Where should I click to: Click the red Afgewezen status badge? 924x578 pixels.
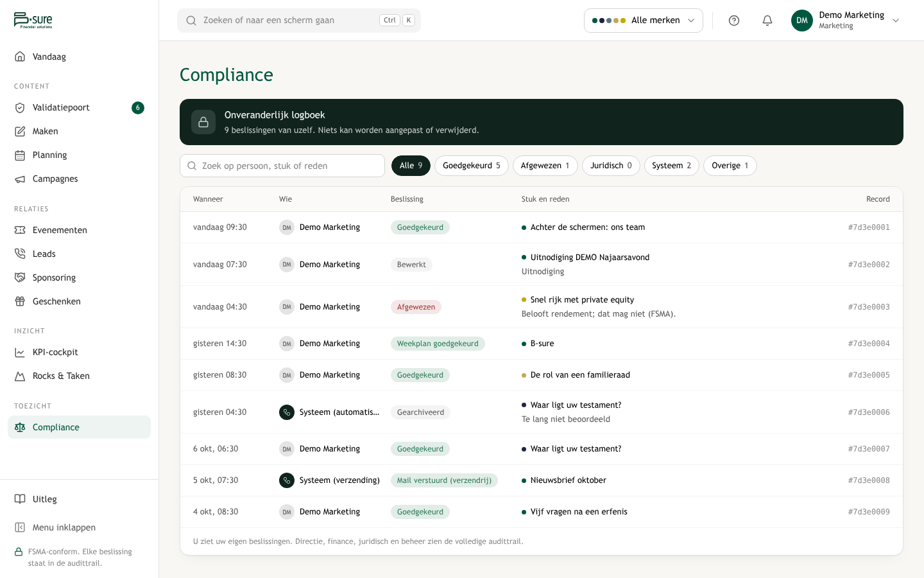pyautogui.click(x=416, y=307)
